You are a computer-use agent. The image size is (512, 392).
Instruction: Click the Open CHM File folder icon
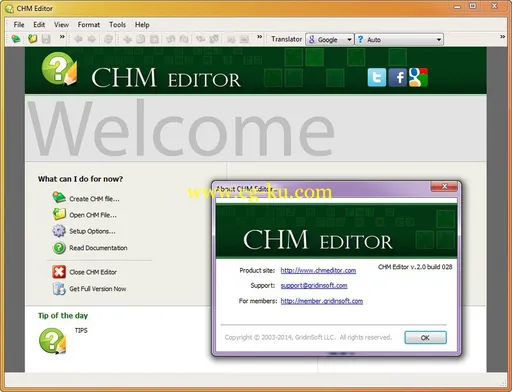pyautogui.click(x=59, y=214)
